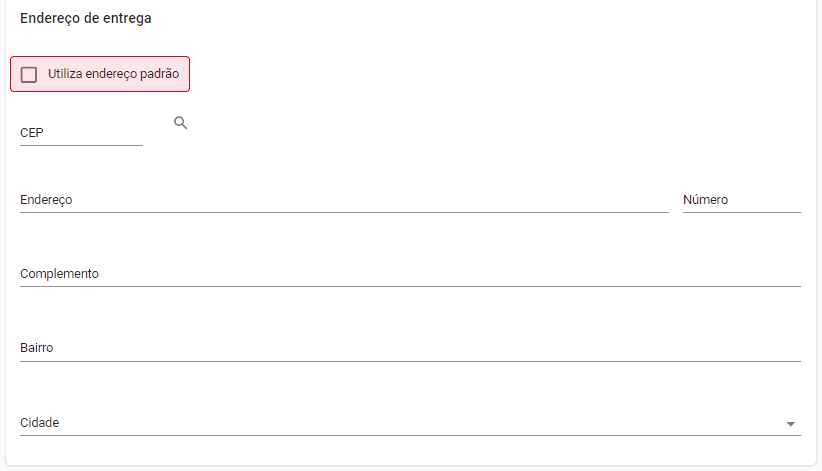The width and height of the screenshot is (822, 471).
Task: Click the 'Endereço de entrega' section heading
Action: [86, 18]
